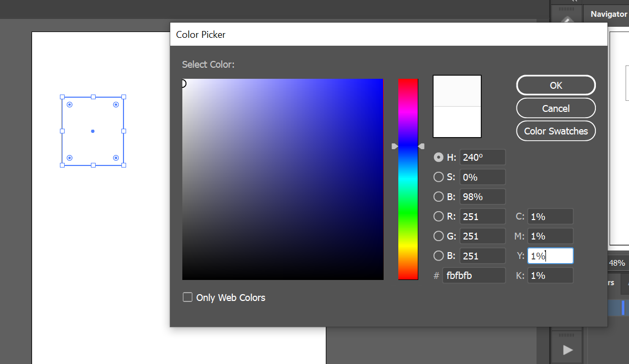Click the center point of the selected rectangle
Image resolution: width=629 pixels, height=364 pixels.
tap(93, 131)
